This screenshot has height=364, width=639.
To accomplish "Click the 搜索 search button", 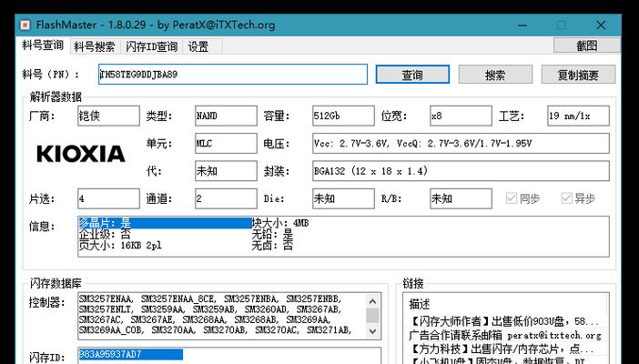I will (495, 75).
